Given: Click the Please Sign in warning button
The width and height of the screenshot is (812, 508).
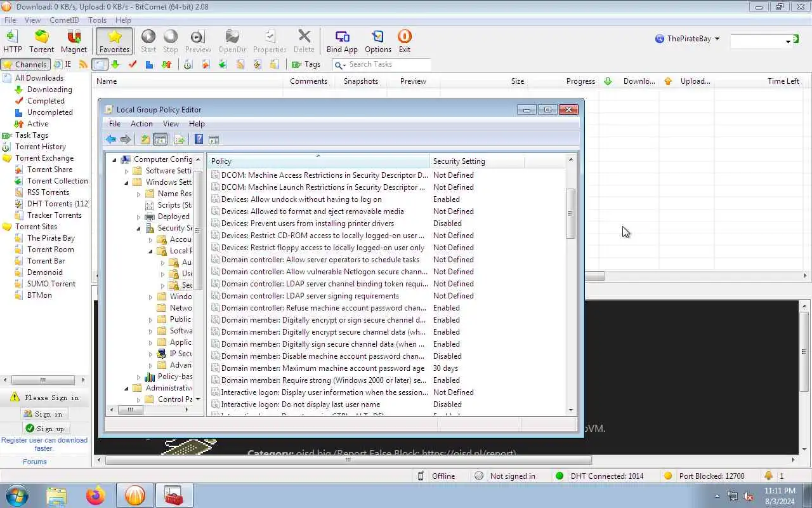Looking at the screenshot, I should pos(44,398).
